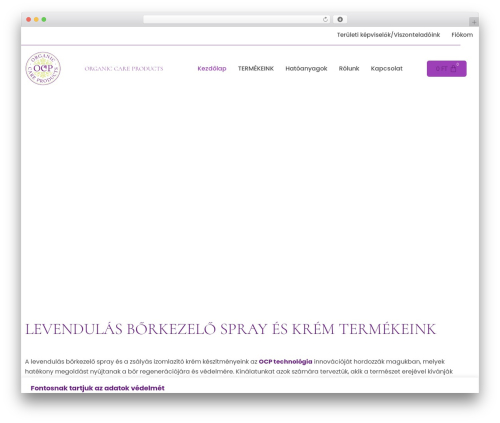Open the Kapcsolat menu item
The image size is (500, 423).
(x=386, y=69)
